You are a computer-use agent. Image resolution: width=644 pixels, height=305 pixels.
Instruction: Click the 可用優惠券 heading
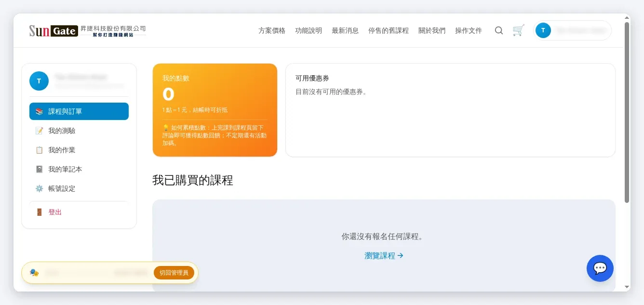point(312,78)
